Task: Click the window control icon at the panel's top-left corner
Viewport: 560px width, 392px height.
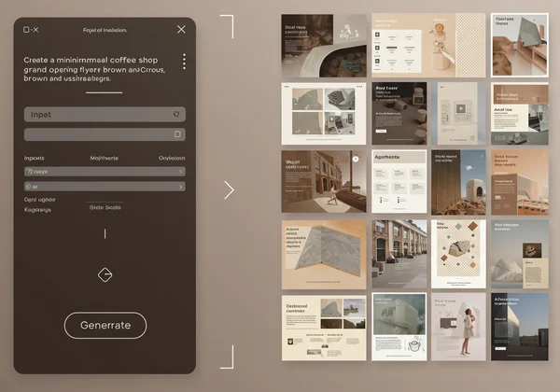Action: coord(31,30)
